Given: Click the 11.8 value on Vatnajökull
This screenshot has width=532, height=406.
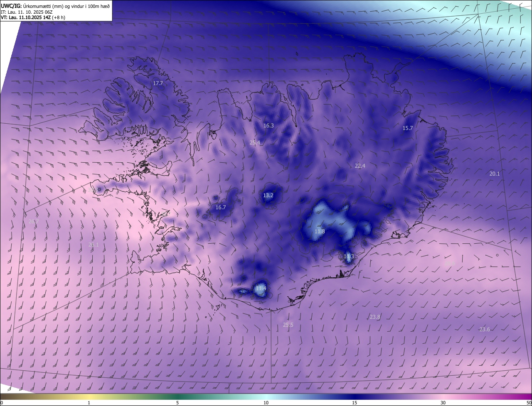Looking at the screenshot, I should pyautogui.click(x=320, y=232).
